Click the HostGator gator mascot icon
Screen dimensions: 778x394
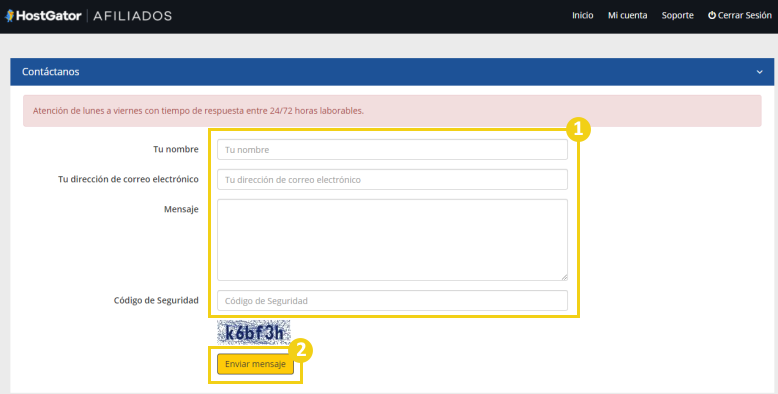(x=9, y=16)
